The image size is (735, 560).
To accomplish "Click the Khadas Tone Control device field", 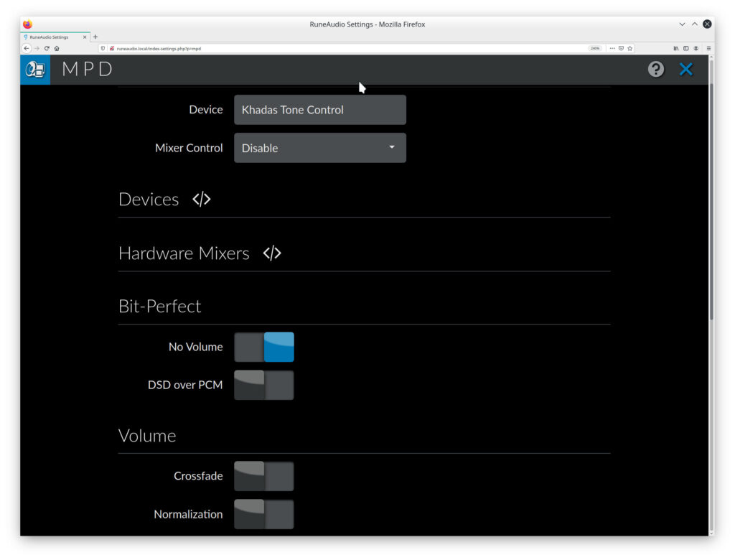I will (320, 110).
